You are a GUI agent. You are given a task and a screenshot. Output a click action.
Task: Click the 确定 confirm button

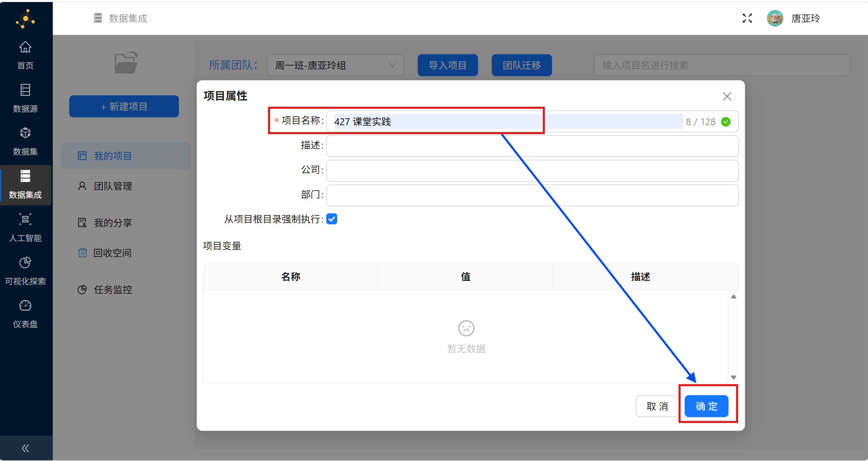pos(706,406)
